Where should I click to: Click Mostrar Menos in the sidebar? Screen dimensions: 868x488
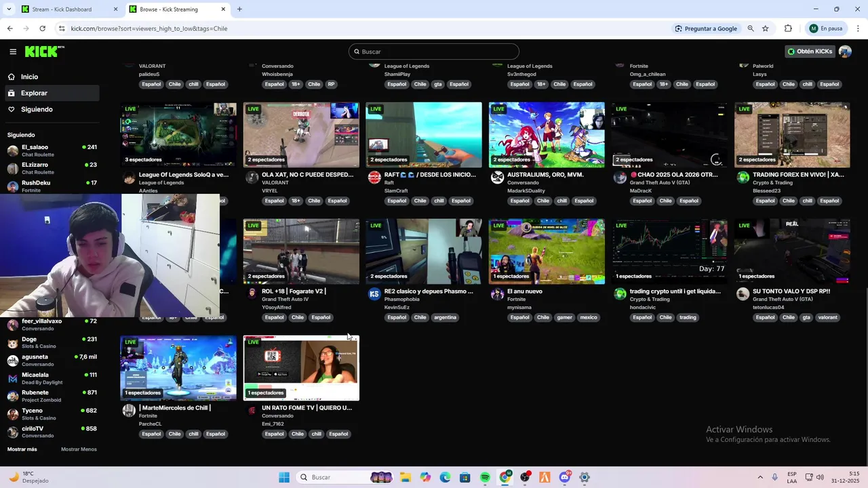tap(79, 449)
